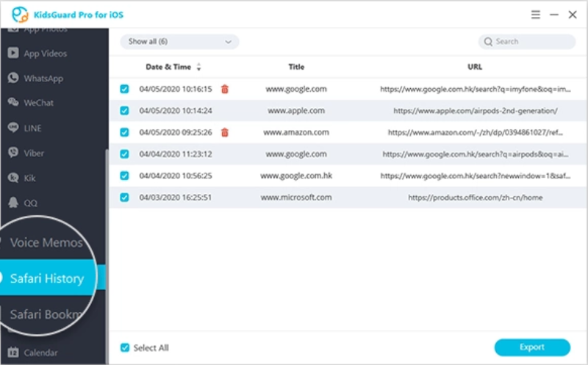Open Viber section label

click(x=34, y=153)
